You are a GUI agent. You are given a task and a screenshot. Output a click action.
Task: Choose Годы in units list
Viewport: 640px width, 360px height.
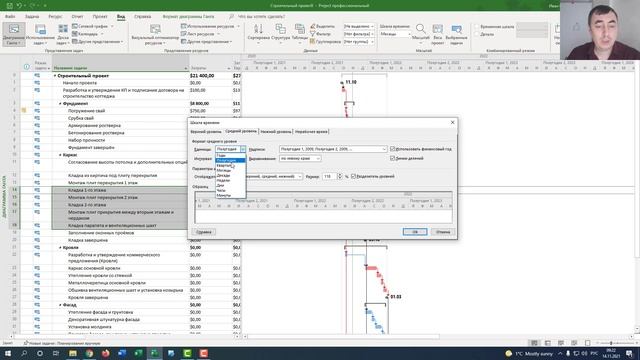(231, 156)
